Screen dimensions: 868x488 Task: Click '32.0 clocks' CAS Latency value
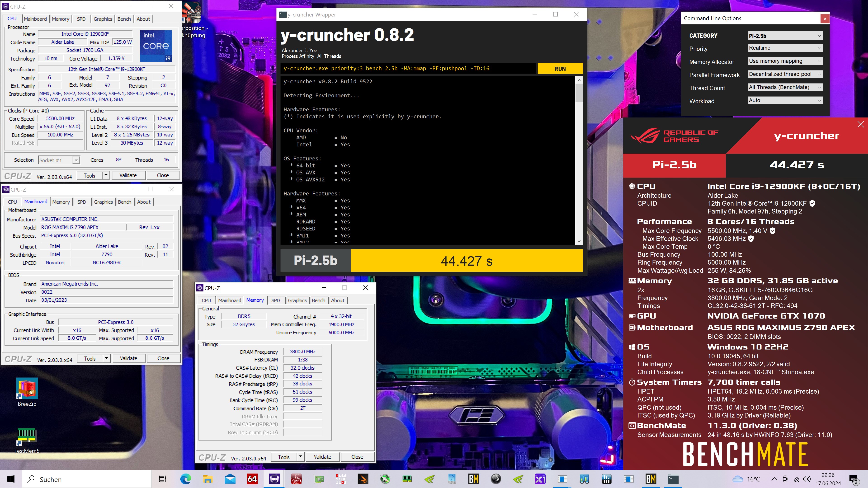(302, 368)
